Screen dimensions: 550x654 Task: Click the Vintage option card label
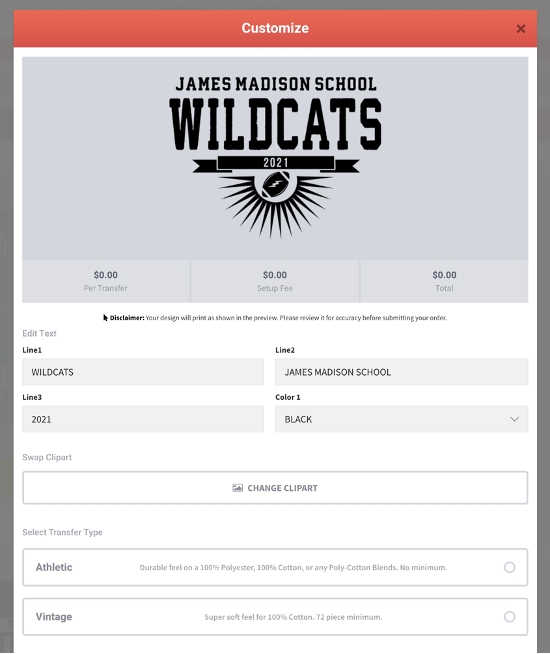(54, 616)
